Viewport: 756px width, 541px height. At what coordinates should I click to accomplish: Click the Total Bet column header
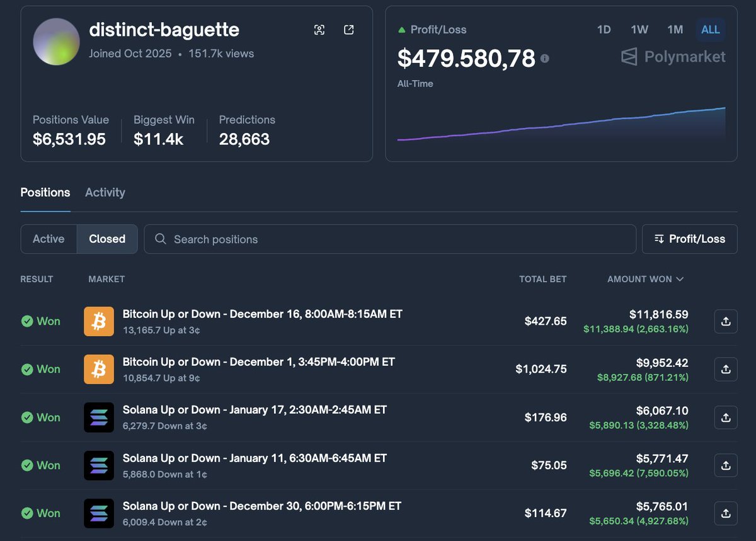(542, 279)
